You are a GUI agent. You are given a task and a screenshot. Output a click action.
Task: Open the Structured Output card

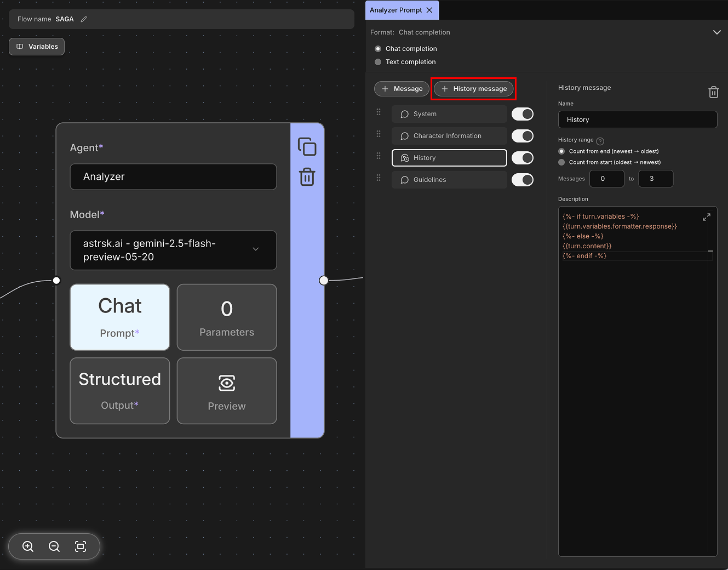coord(120,391)
